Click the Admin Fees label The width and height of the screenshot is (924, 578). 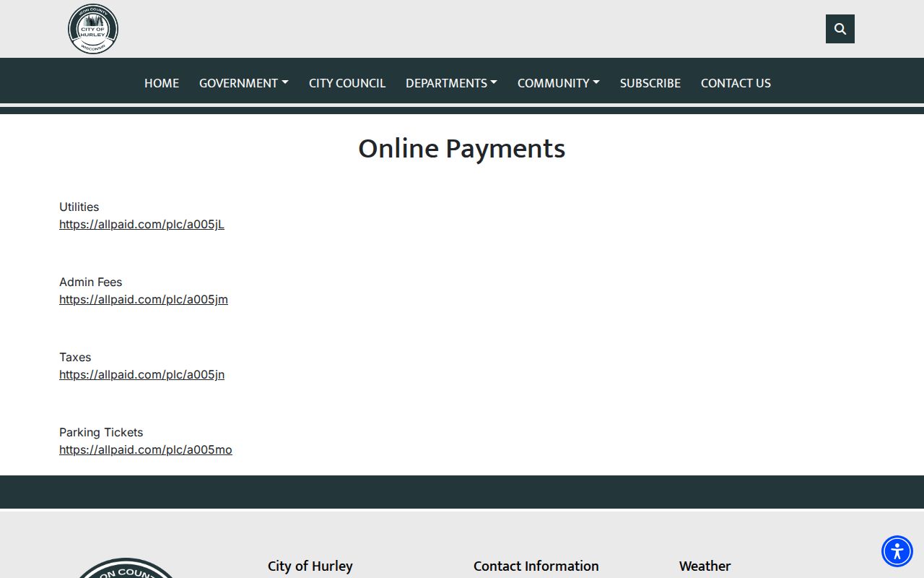pyautogui.click(x=91, y=282)
